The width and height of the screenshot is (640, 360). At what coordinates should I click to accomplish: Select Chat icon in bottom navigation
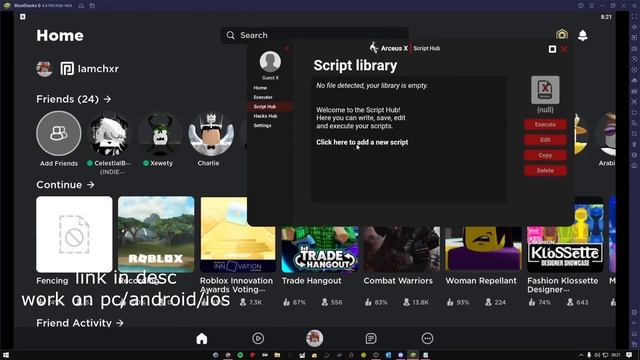click(x=371, y=338)
